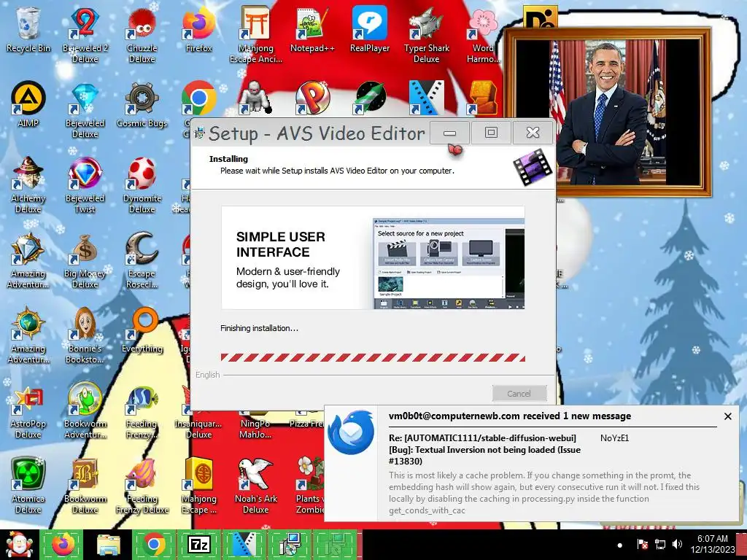Open the volume control in system tray

click(677, 544)
